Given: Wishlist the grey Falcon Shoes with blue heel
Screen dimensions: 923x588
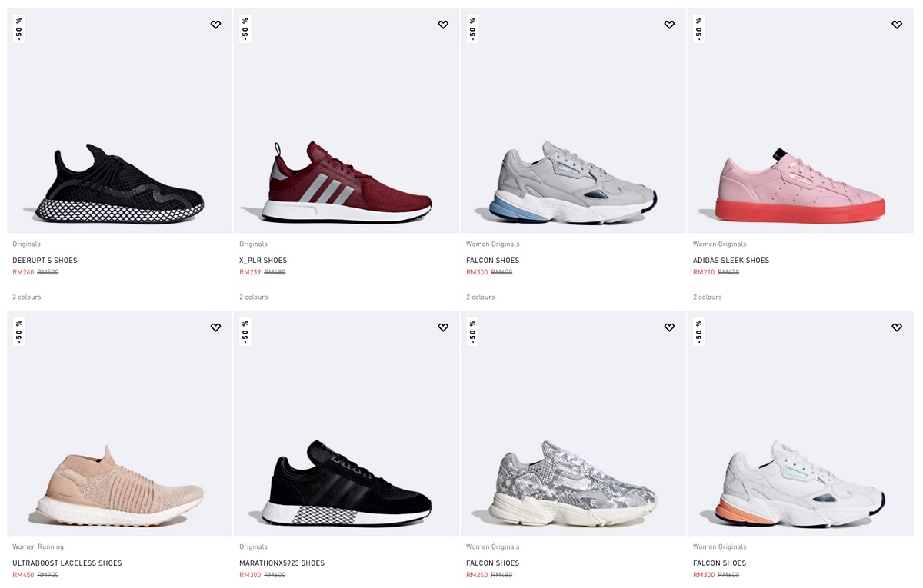Looking at the screenshot, I should click(669, 25).
